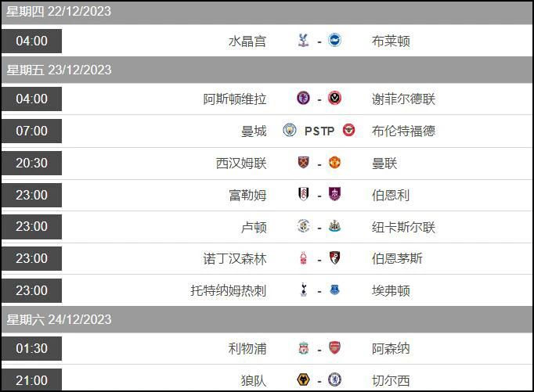Screen dimensions: 534x392
Task: Select the Wolves crest icon
Action: pyautogui.click(x=303, y=379)
